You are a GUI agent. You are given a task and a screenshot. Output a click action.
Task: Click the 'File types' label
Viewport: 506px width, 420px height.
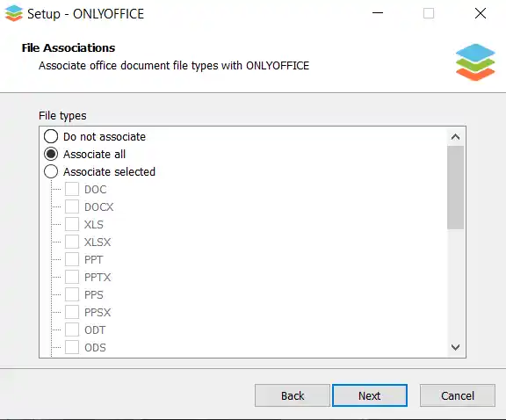click(62, 116)
